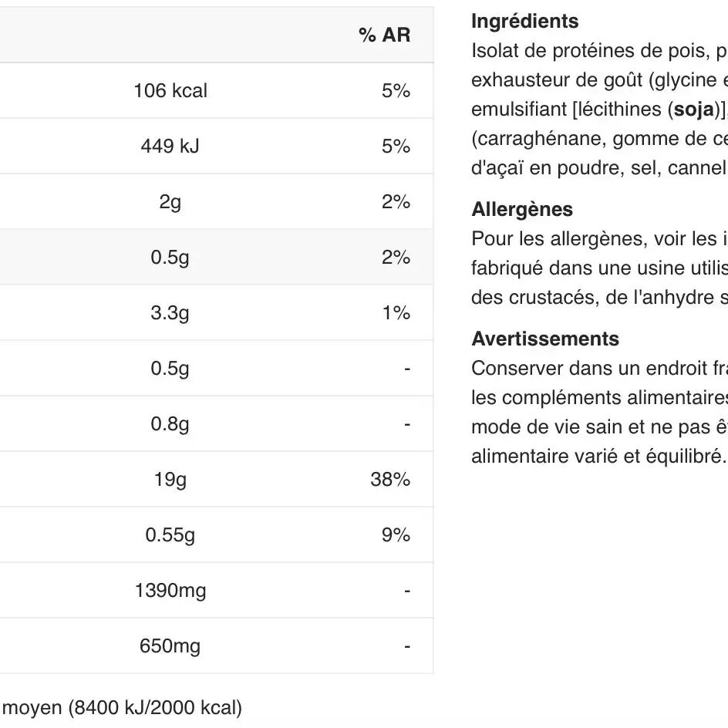Click the Avertissements heading

pyautogui.click(x=545, y=339)
